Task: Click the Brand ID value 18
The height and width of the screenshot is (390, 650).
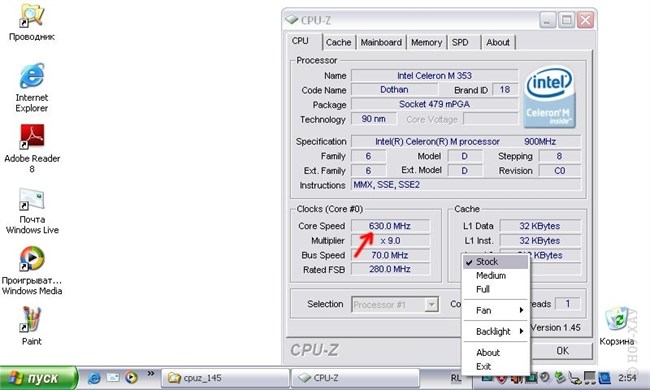Action: [x=504, y=90]
